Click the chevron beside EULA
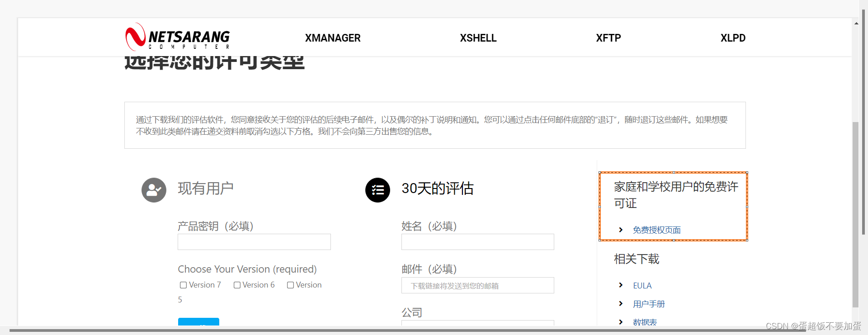Image resolution: width=868 pixels, height=335 pixels. [621, 285]
